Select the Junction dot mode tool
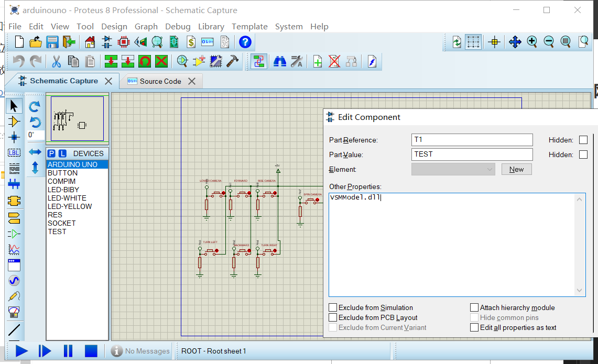Image resolution: width=598 pixels, height=364 pixels. [x=14, y=137]
